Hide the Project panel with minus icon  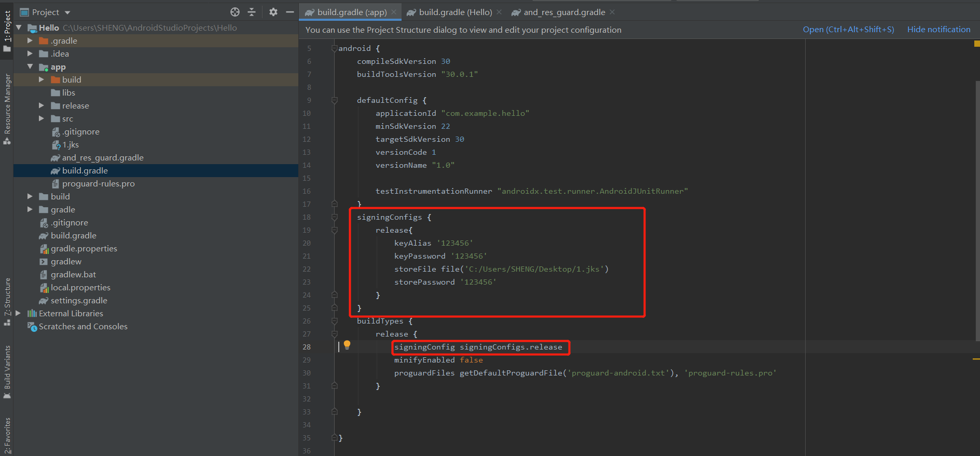point(290,12)
